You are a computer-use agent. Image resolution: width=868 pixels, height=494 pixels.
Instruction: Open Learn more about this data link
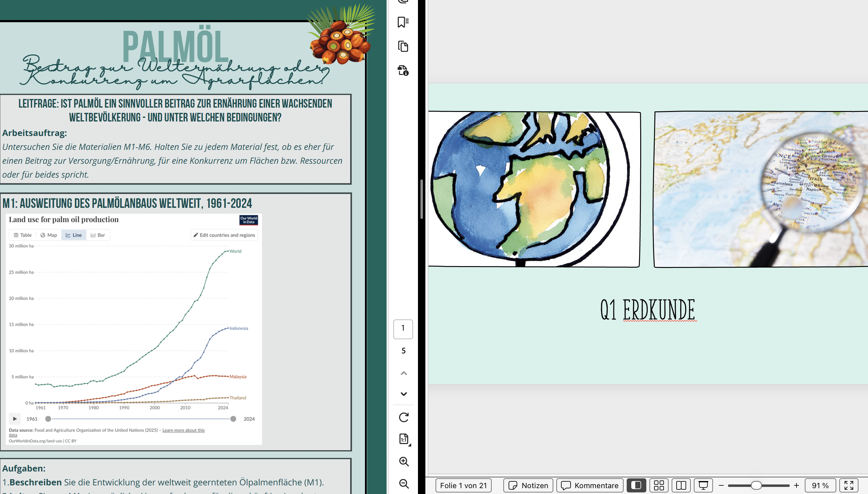click(x=183, y=430)
